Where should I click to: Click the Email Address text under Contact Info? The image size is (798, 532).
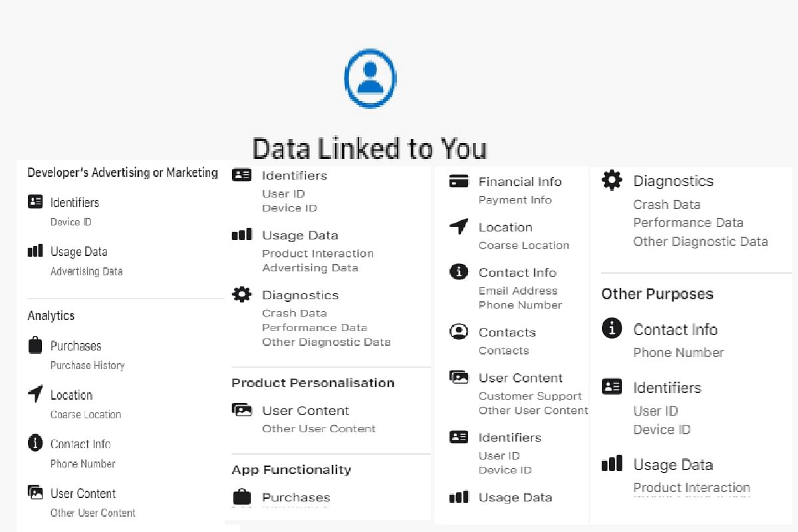[x=518, y=291]
